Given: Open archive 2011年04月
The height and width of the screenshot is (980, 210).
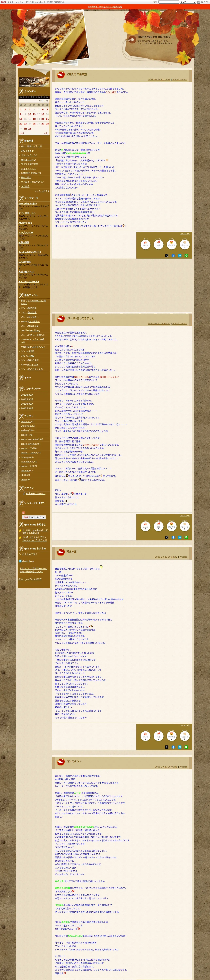Looking at the screenshot, I should click(x=27, y=408).
